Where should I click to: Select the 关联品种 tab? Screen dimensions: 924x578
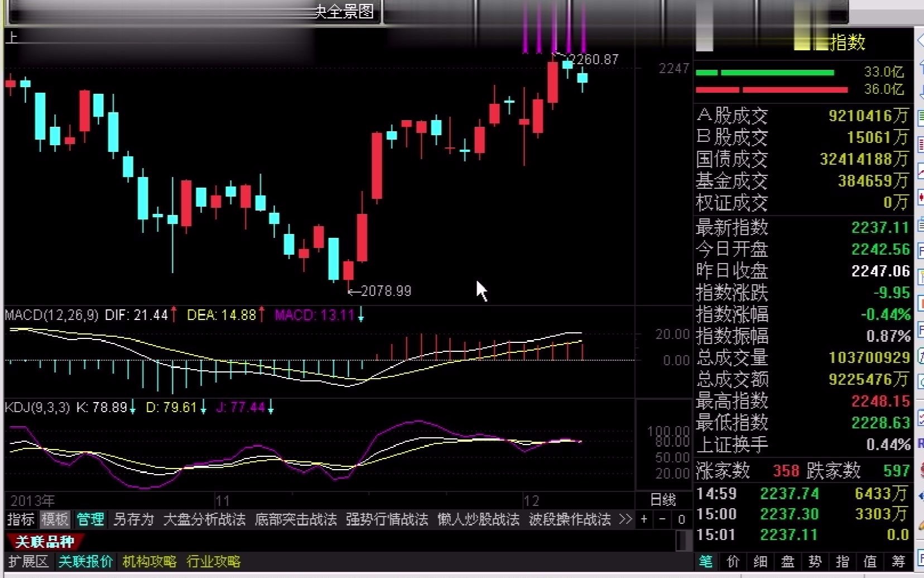tap(45, 542)
